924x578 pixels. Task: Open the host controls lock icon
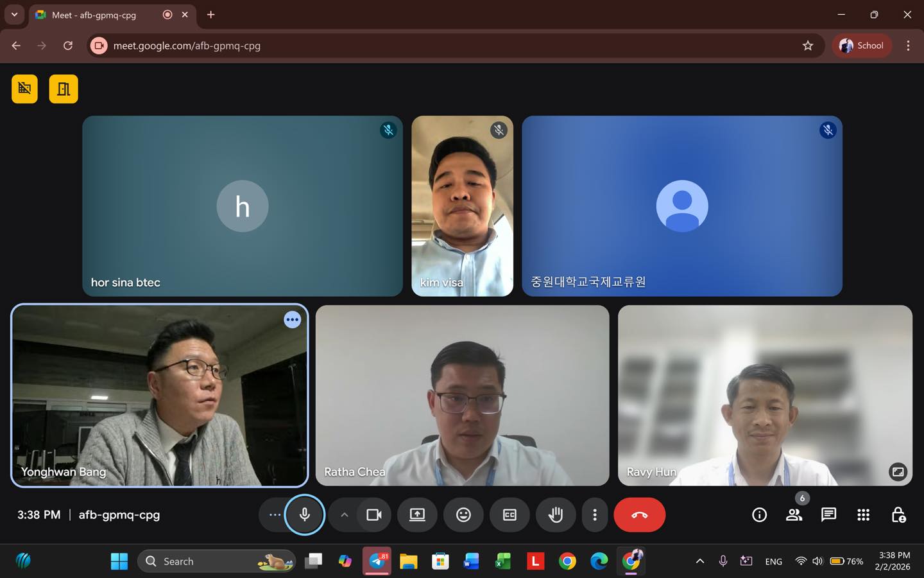click(x=898, y=515)
